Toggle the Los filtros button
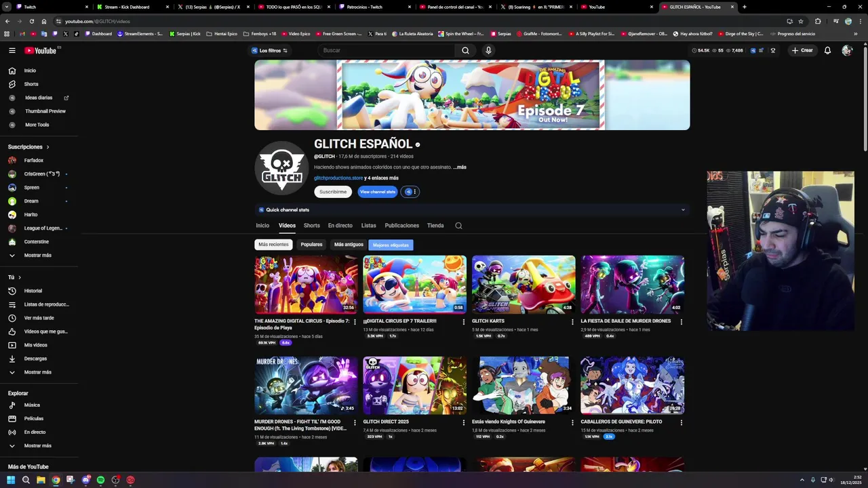 coord(269,50)
